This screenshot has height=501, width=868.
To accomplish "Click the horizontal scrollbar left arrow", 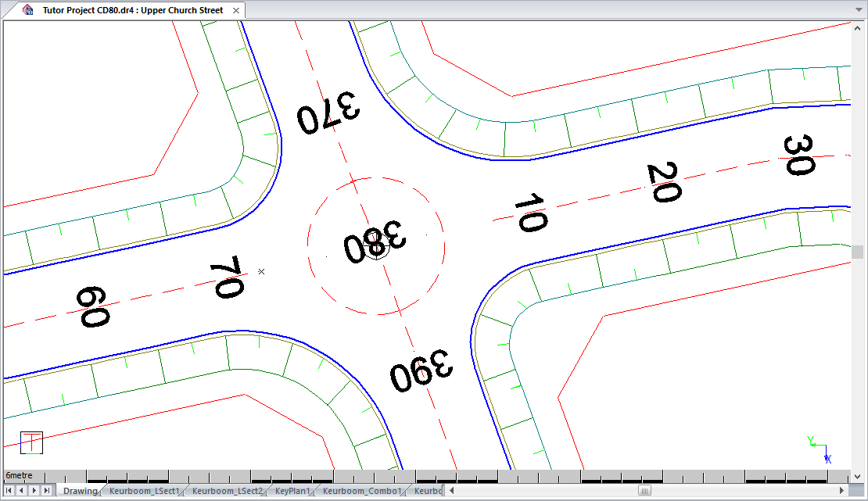I will tap(452, 491).
